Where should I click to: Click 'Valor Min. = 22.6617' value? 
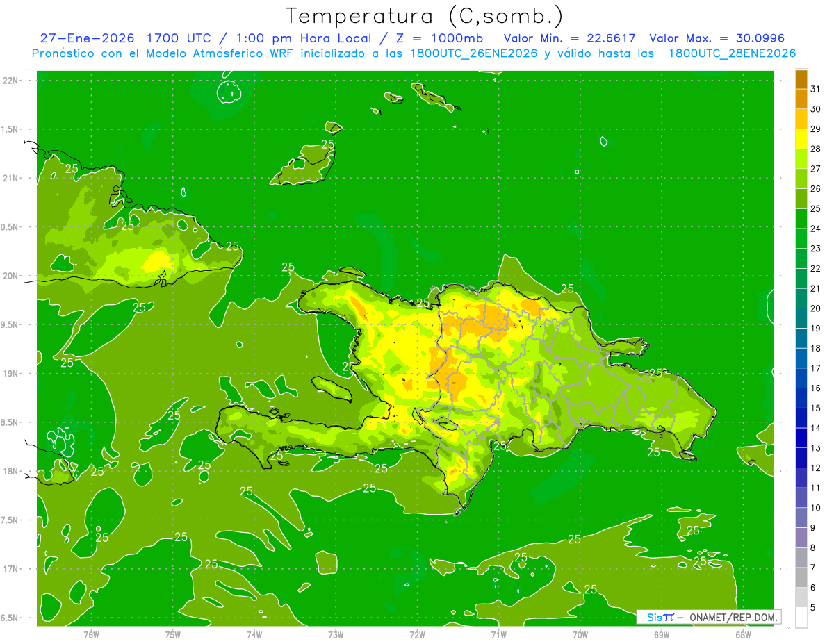point(569,39)
